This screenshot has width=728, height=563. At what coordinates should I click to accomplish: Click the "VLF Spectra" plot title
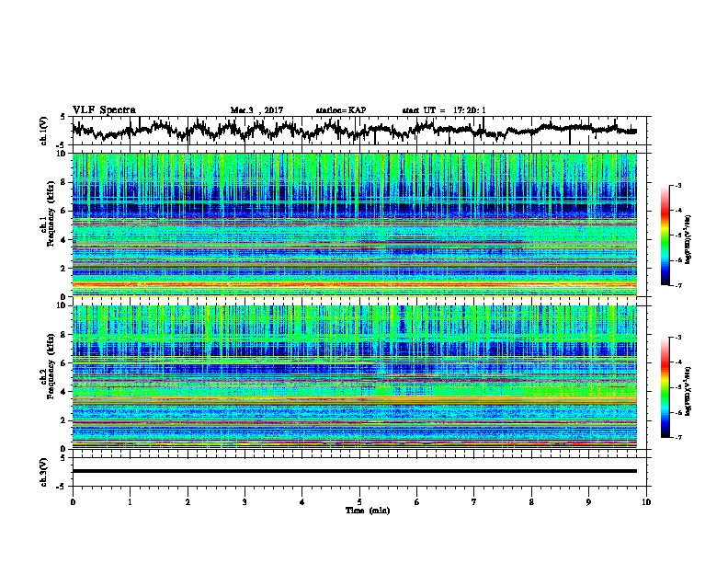[x=104, y=110]
